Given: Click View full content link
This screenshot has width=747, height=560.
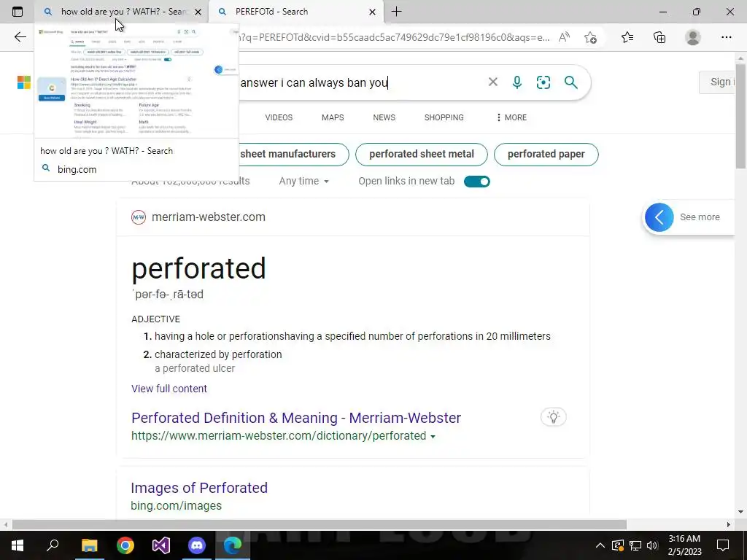Looking at the screenshot, I should click(x=169, y=389).
